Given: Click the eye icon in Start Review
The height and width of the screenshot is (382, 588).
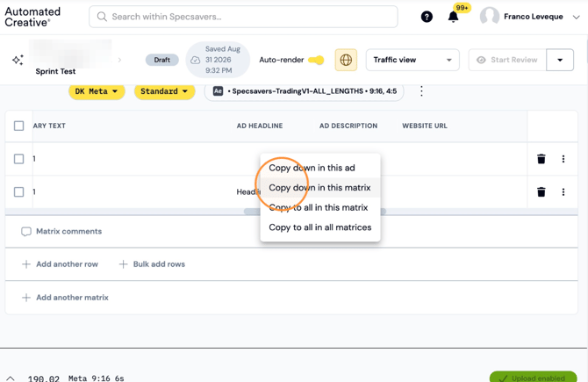Looking at the screenshot, I should pos(481,60).
